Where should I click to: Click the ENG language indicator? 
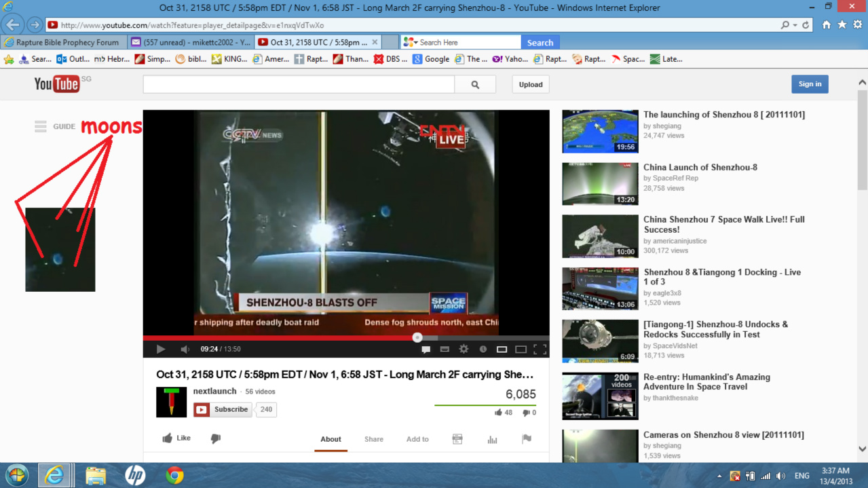802,476
